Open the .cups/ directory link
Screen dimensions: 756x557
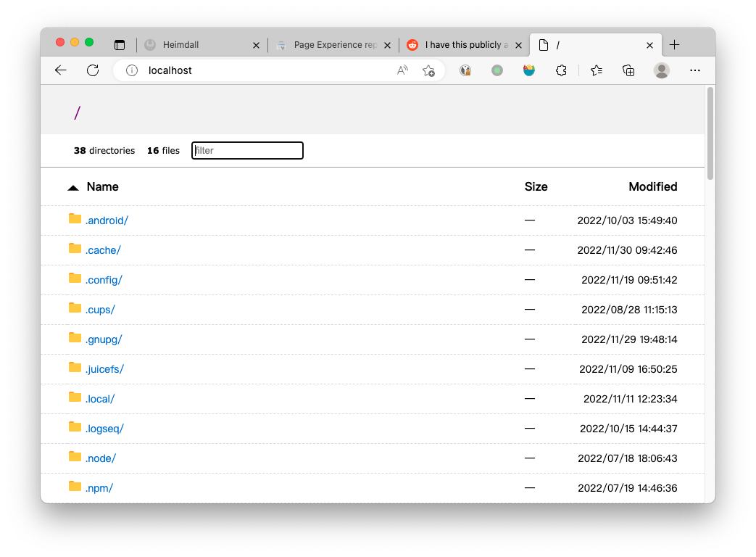tap(100, 310)
